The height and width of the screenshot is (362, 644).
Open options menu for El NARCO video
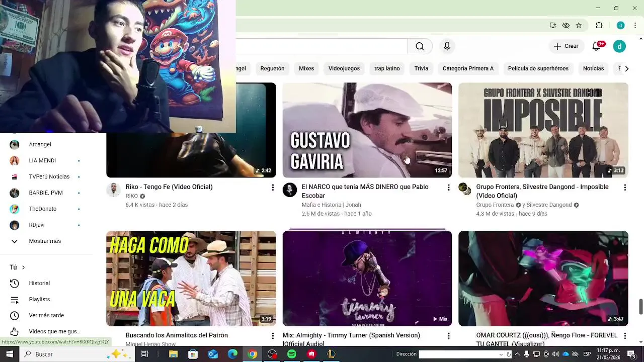[x=449, y=188]
